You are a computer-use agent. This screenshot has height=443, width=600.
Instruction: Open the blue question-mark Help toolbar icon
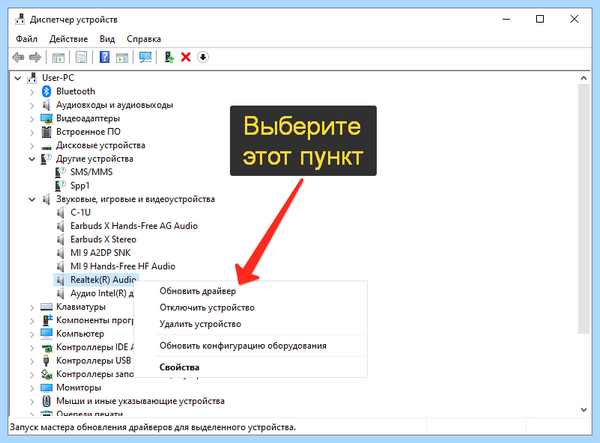[104, 57]
